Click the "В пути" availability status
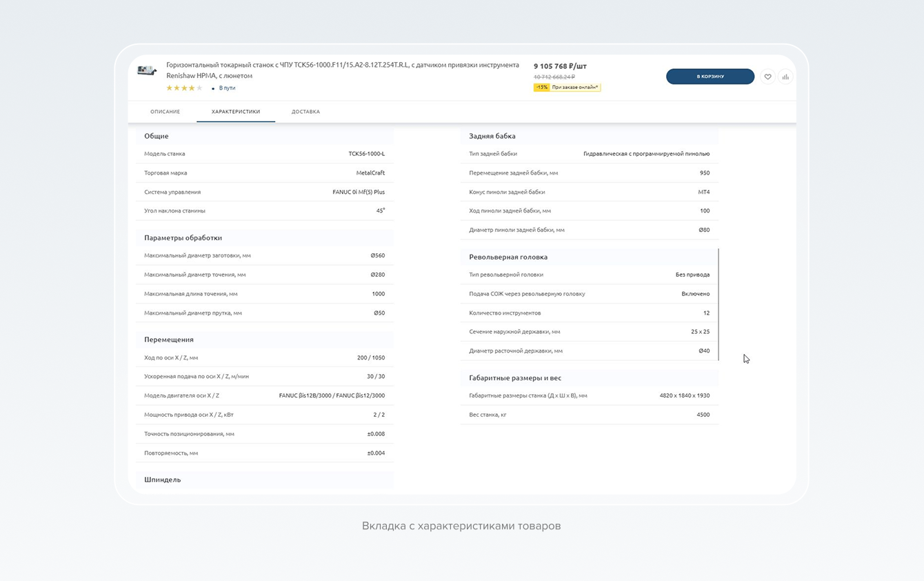The height and width of the screenshot is (581, 924). point(227,88)
